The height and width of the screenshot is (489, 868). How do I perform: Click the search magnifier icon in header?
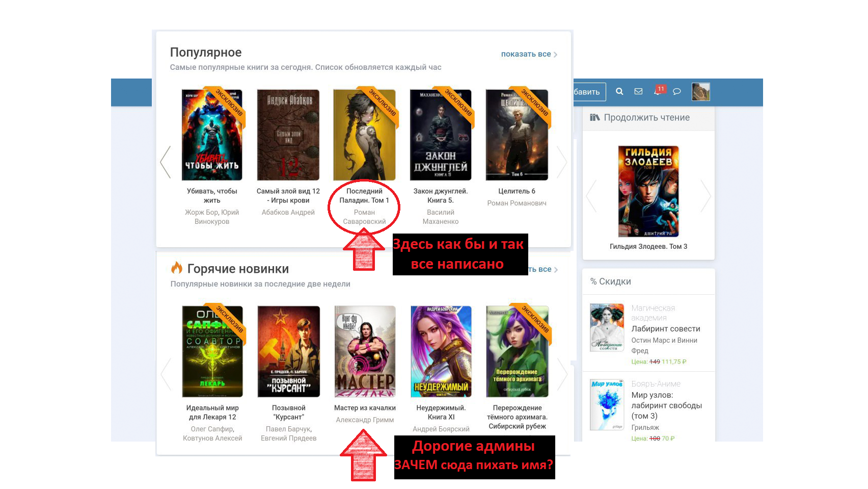click(x=619, y=92)
